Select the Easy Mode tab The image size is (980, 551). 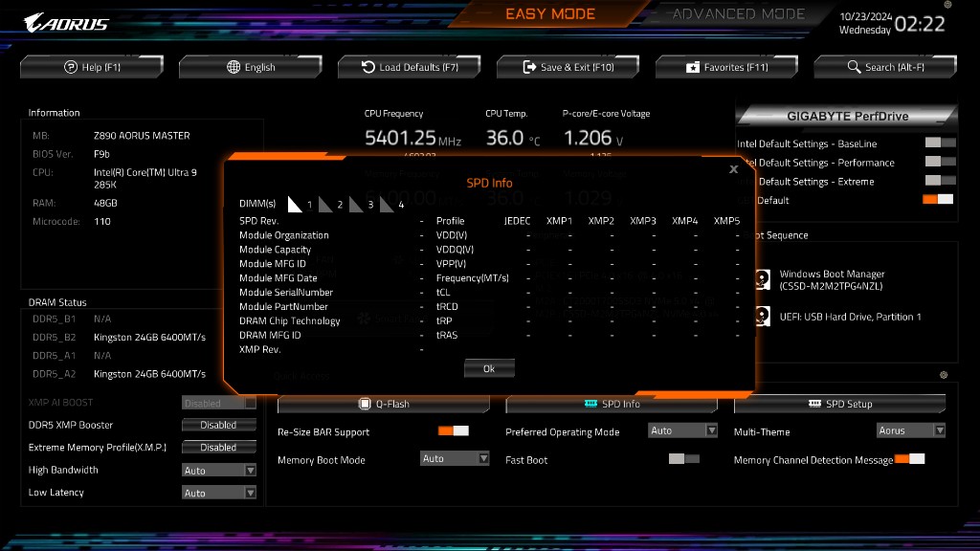click(550, 14)
